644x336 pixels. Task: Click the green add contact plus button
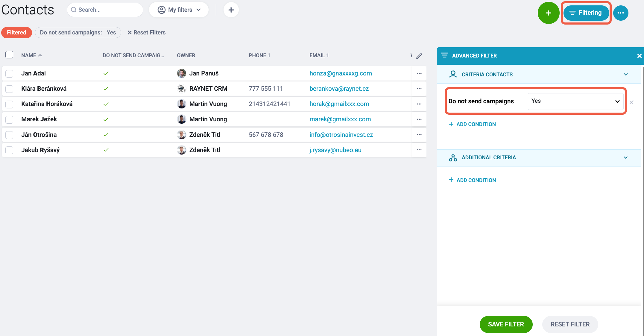tap(548, 13)
